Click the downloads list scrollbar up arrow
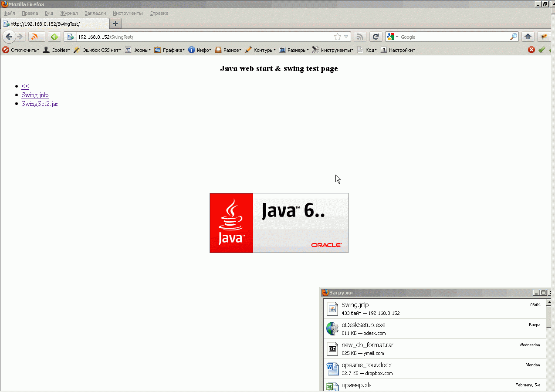 click(549, 302)
